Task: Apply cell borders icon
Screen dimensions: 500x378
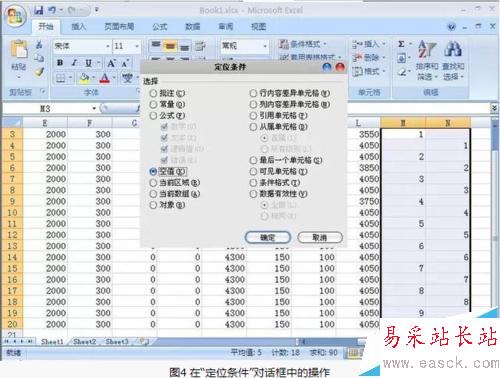Action: (60, 78)
